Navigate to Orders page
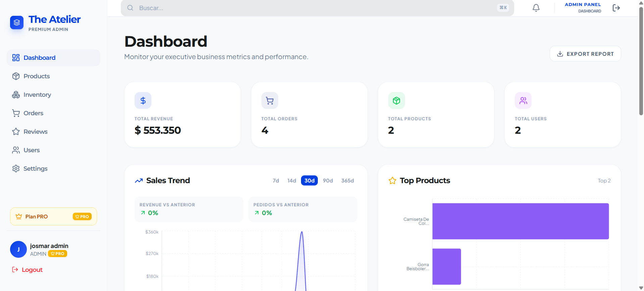Viewport: 644px width, 291px height. tap(53, 113)
